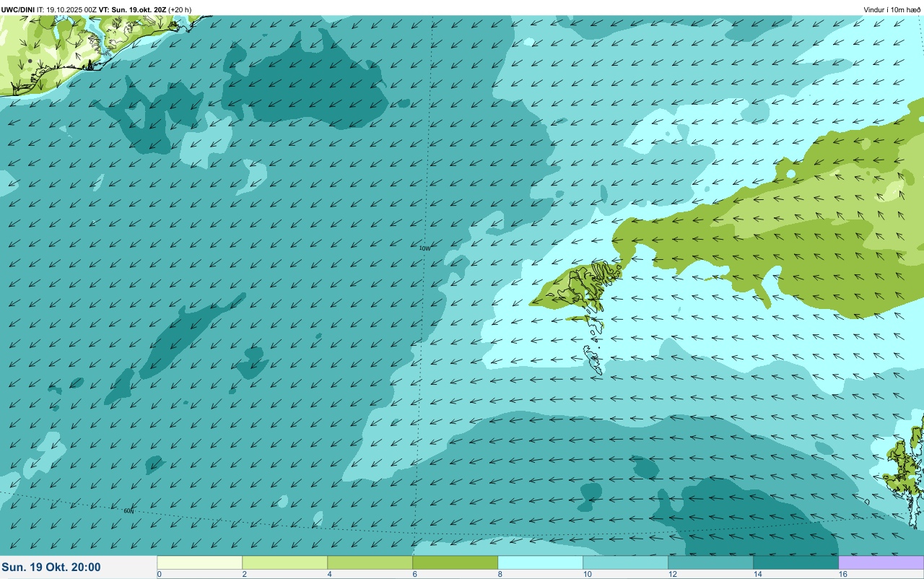
Task: Click the pale cyan 8–10 legend swatch
Action: pos(541,562)
